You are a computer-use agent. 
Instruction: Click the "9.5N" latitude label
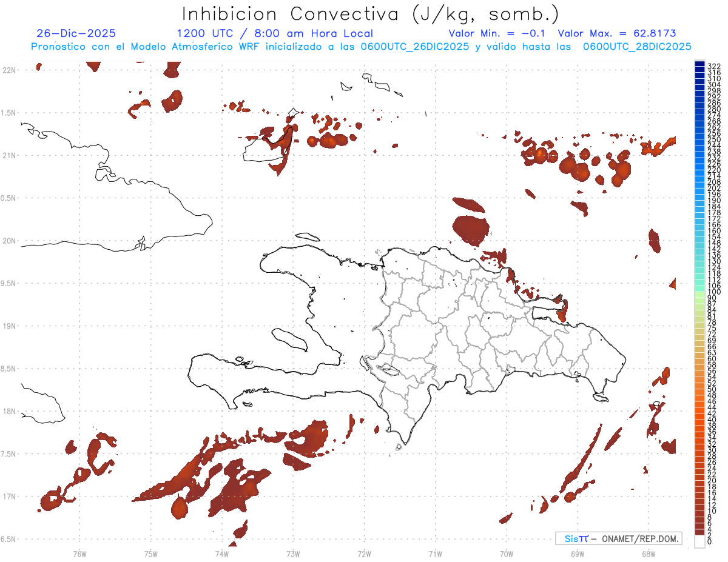(x=8, y=283)
